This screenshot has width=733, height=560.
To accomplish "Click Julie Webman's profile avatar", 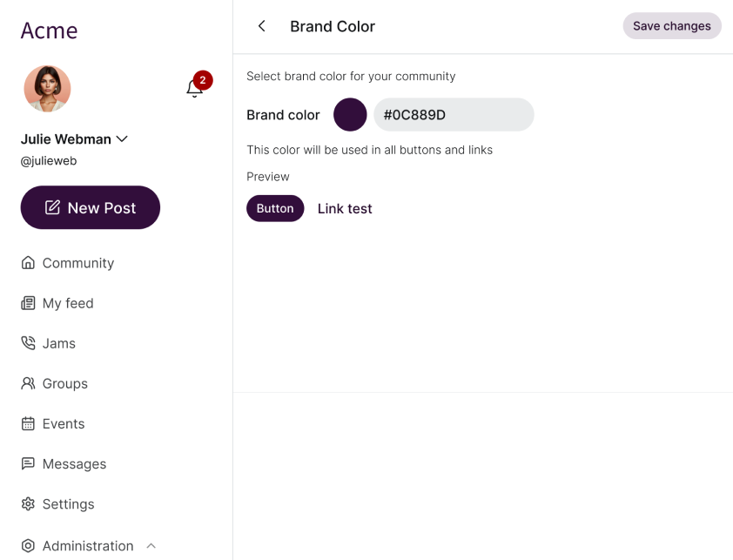I will point(47,89).
